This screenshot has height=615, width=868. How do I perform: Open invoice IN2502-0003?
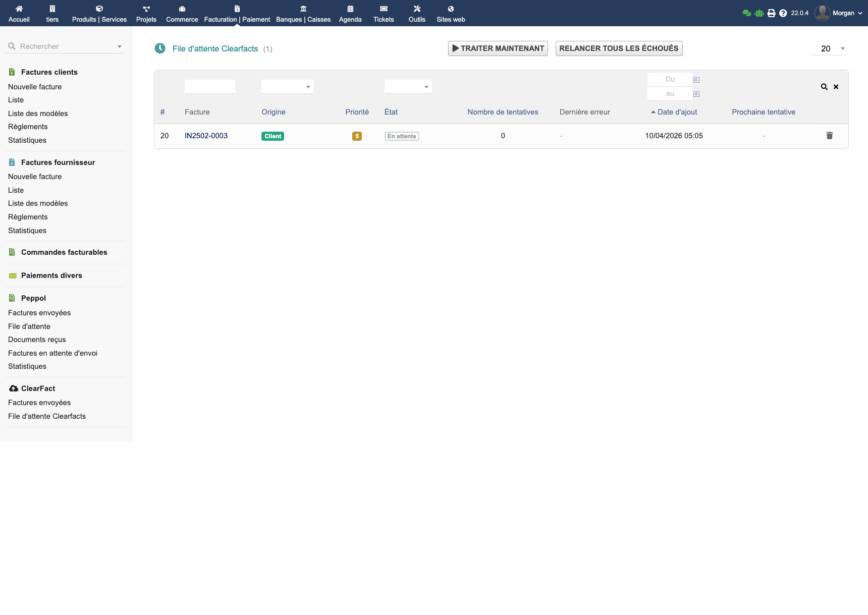[x=206, y=135]
